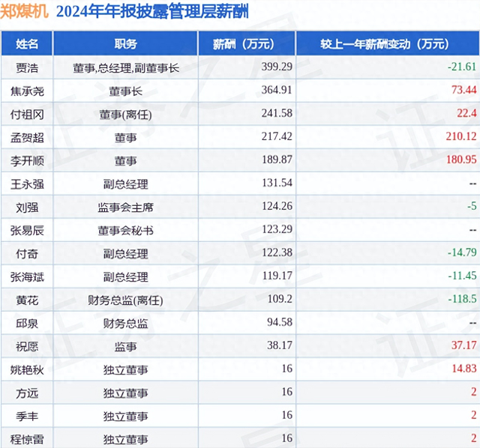Click salary value 38.17
Screen dimensions: 480x448
tap(280, 345)
